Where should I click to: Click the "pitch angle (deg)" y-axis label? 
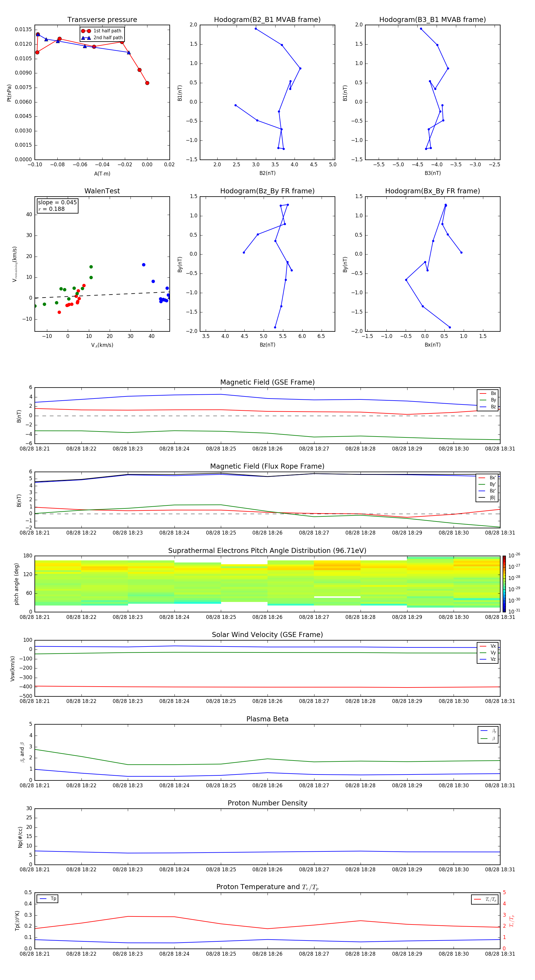coord(16,584)
